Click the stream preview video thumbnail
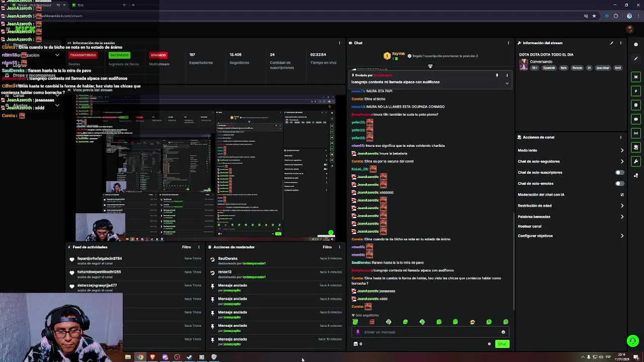 pyautogui.click(x=205, y=168)
